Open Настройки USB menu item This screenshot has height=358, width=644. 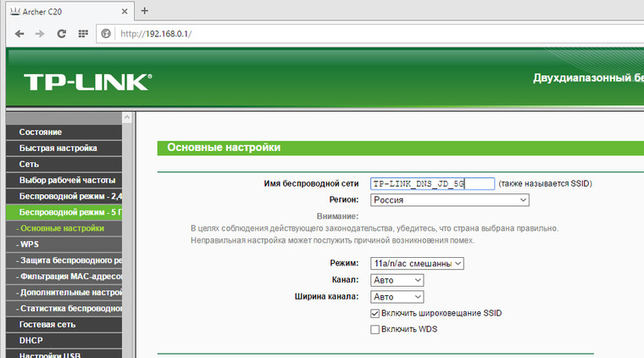click(x=64, y=354)
